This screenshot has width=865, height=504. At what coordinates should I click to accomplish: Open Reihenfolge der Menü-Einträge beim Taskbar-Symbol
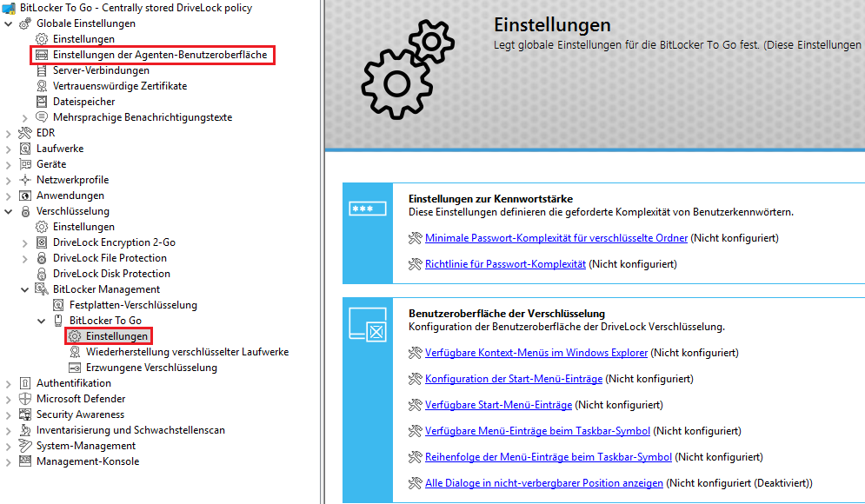[549, 457]
